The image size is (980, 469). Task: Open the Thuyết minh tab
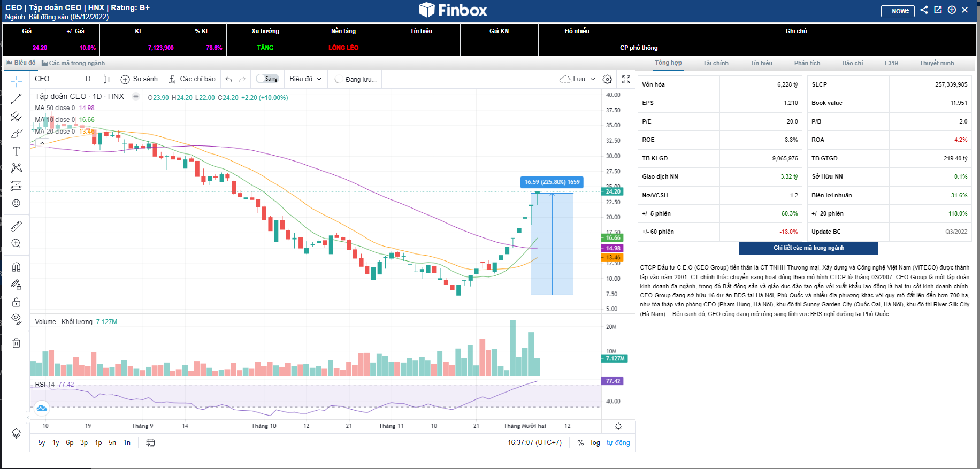click(x=937, y=63)
